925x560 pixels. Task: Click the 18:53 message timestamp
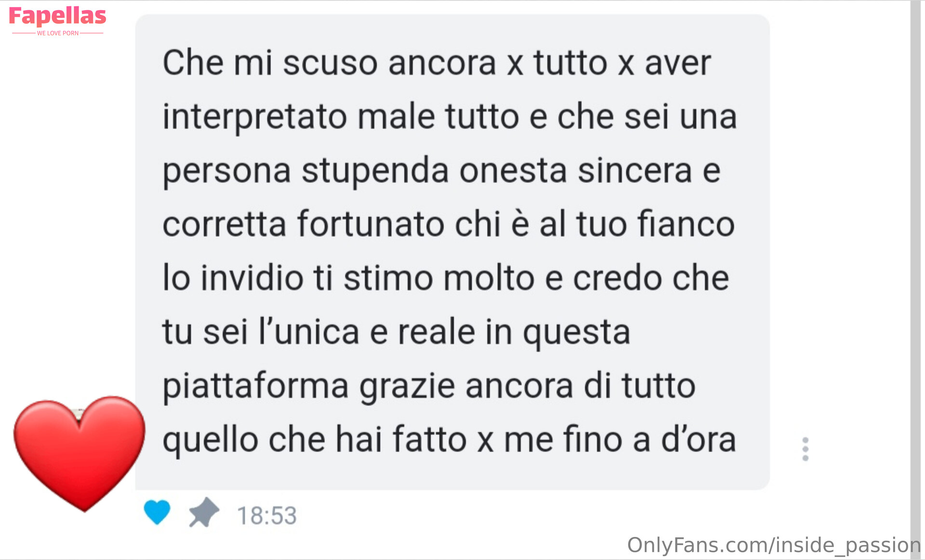point(267,516)
